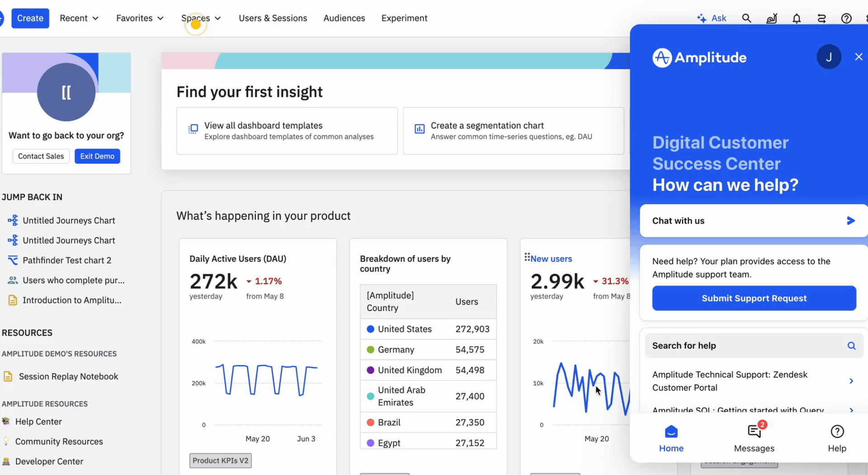Close the Amplitude help widget
Viewport: 868px width, 475px height.
pyautogui.click(x=859, y=57)
